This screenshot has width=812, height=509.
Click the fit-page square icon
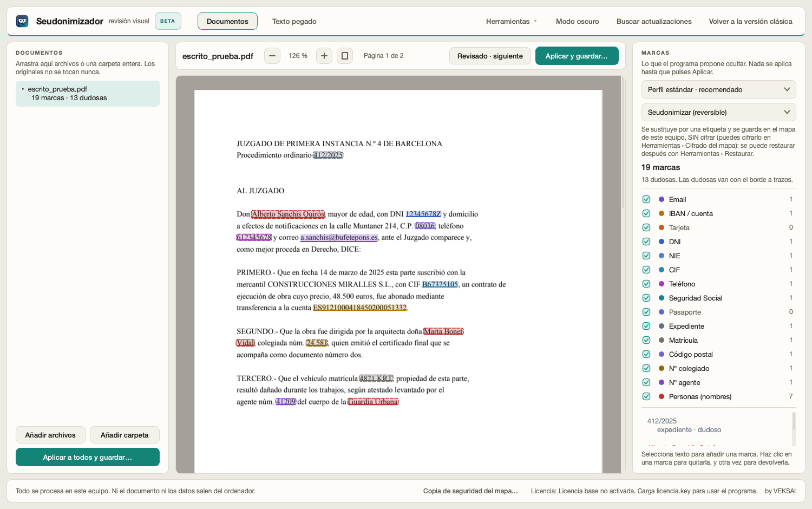click(x=345, y=56)
